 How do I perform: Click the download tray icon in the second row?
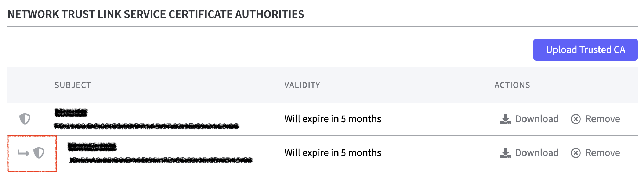pyautogui.click(x=506, y=153)
